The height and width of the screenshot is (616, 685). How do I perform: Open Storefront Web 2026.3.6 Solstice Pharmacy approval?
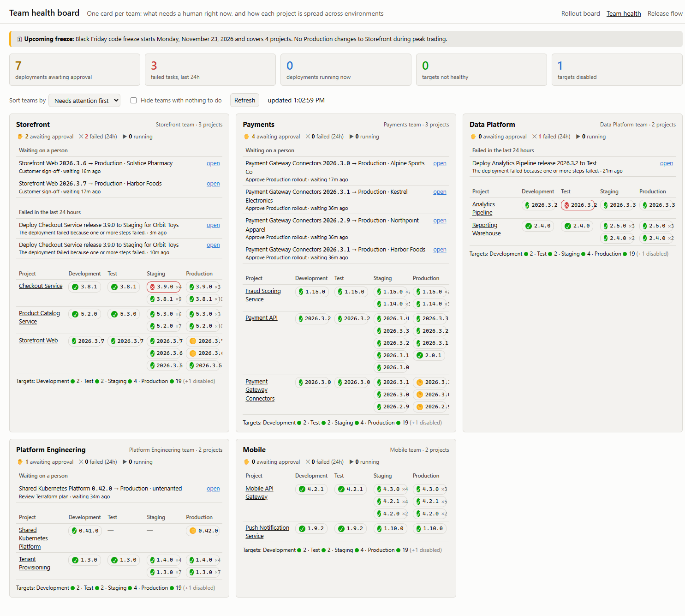coord(213,163)
